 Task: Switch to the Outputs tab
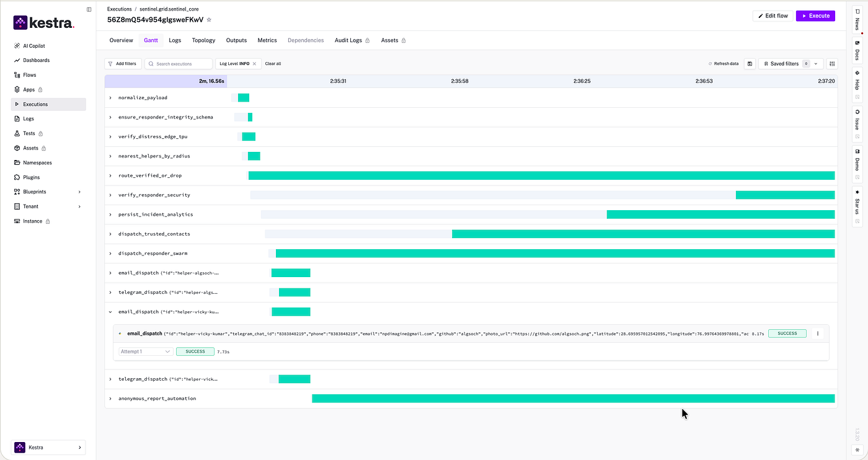tap(236, 40)
